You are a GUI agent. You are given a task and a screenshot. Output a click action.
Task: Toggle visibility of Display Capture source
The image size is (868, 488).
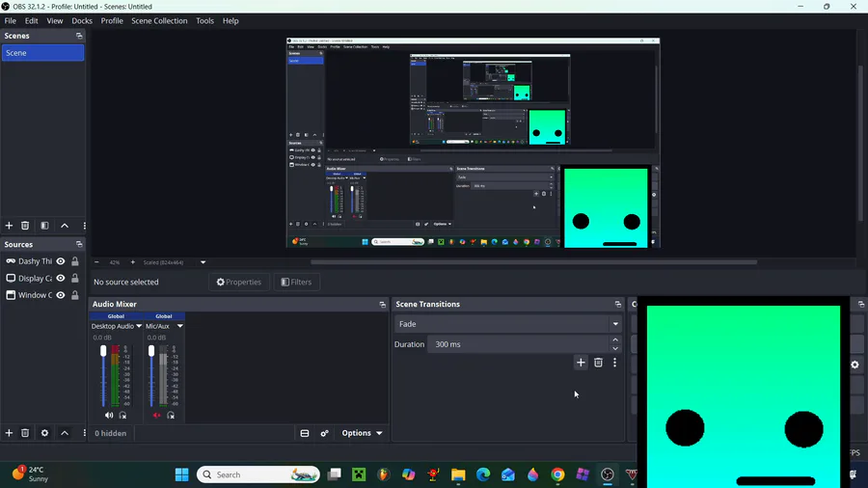61,279
